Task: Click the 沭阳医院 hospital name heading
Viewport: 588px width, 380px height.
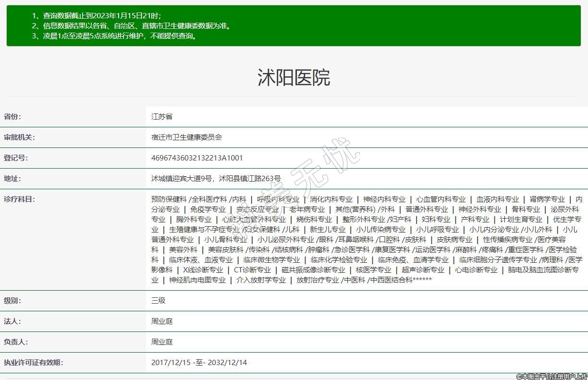Action: coord(294,77)
